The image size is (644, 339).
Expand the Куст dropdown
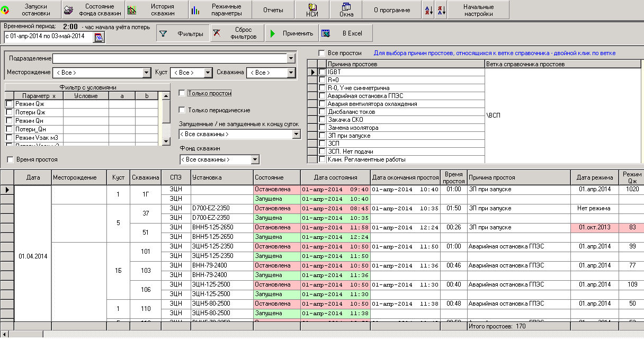(x=208, y=73)
